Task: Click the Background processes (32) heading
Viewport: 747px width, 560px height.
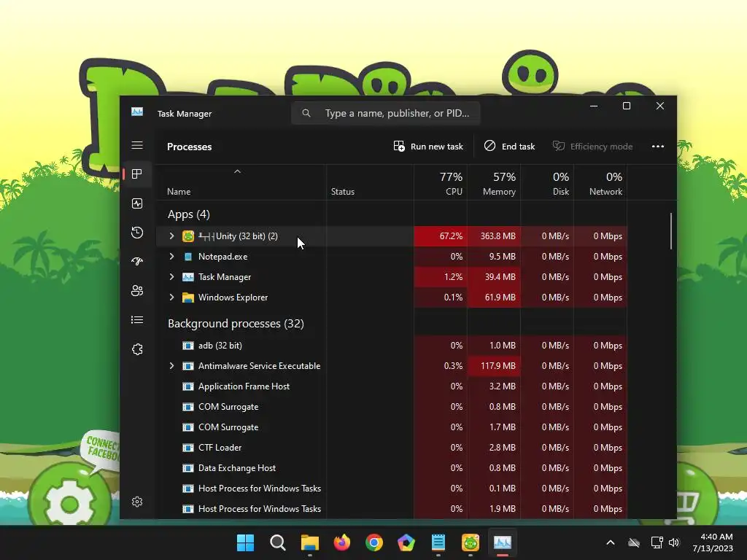Action: [x=236, y=324]
